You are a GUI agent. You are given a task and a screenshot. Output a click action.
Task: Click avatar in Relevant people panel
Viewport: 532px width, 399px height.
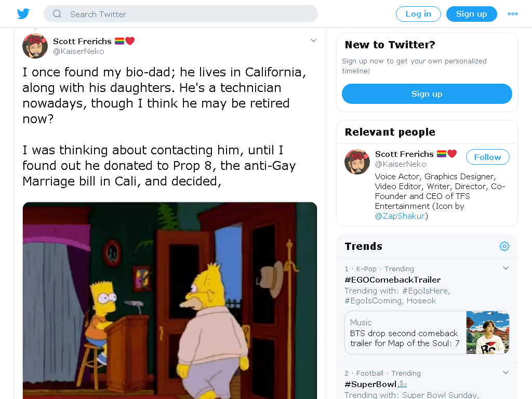[357, 162]
